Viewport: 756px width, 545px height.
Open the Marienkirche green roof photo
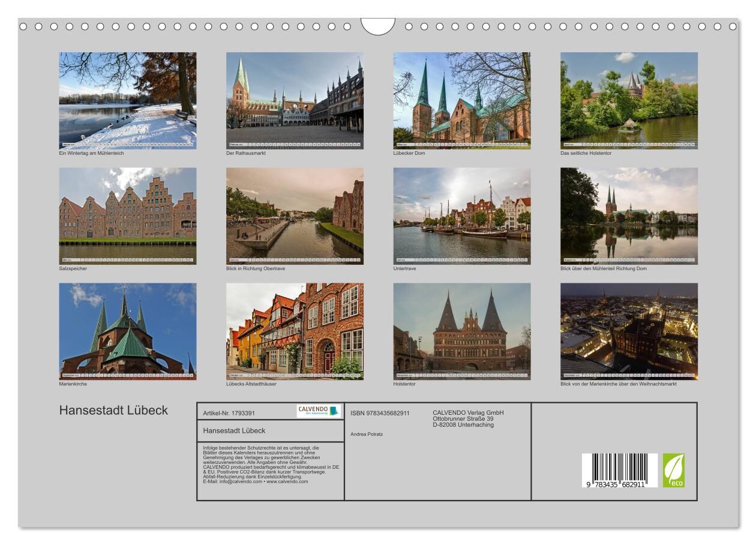(128, 331)
